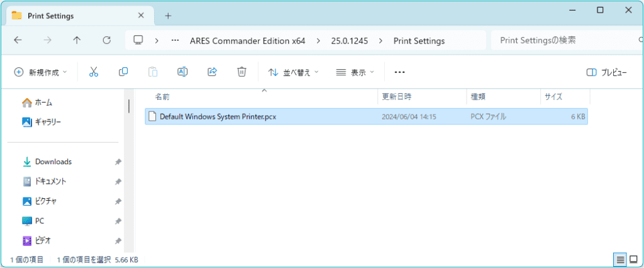The width and height of the screenshot is (644, 268).
Task: Add a new tab with plus button
Action: 167,16
